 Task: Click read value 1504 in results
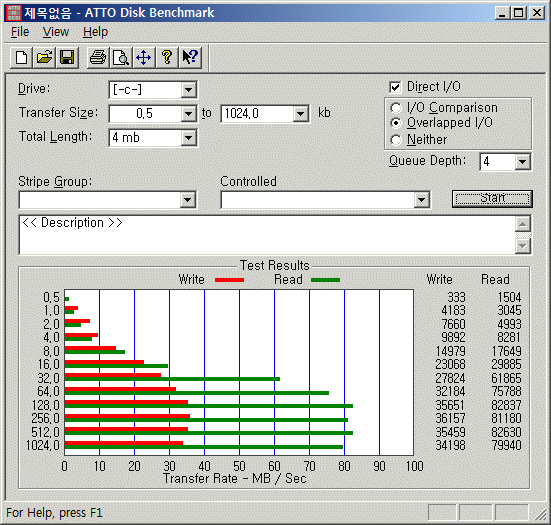tap(509, 297)
